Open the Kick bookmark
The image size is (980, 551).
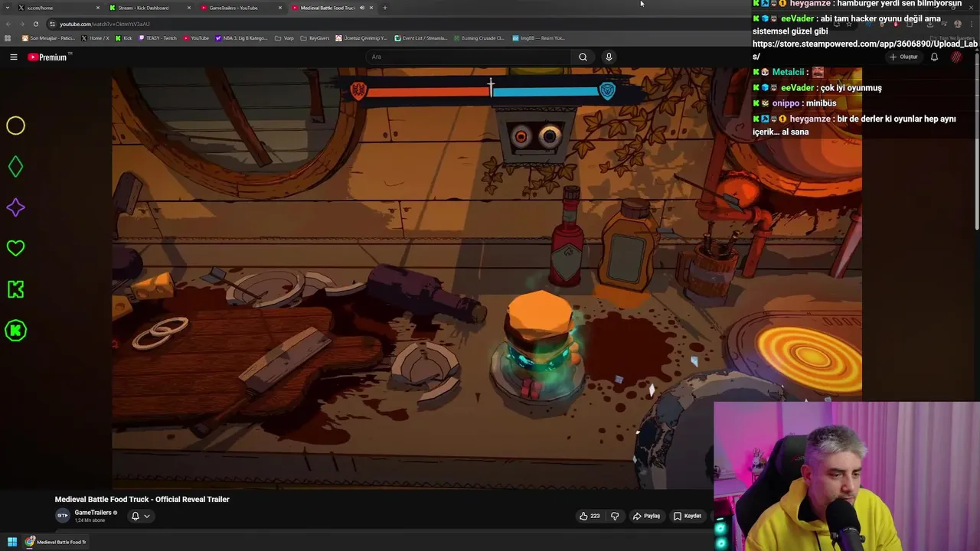coord(124,37)
